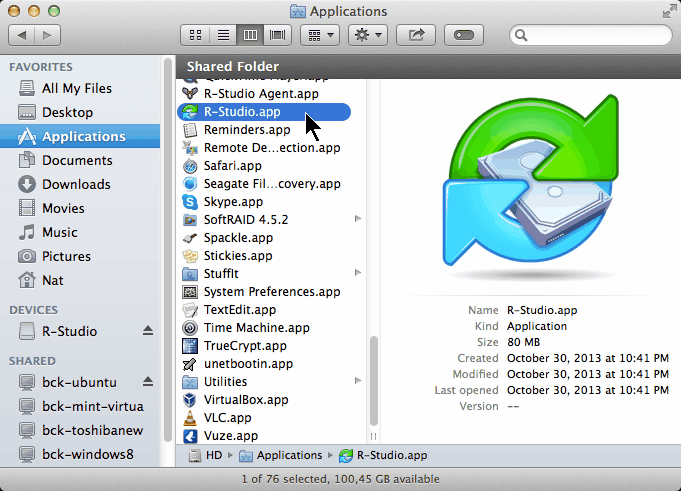Select Safari.app compass icon

[x=190, y=165]
